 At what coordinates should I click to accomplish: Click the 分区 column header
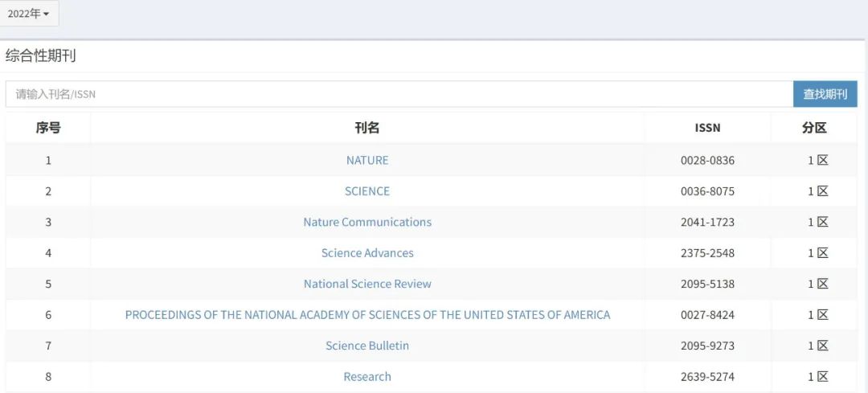(814, 128)
